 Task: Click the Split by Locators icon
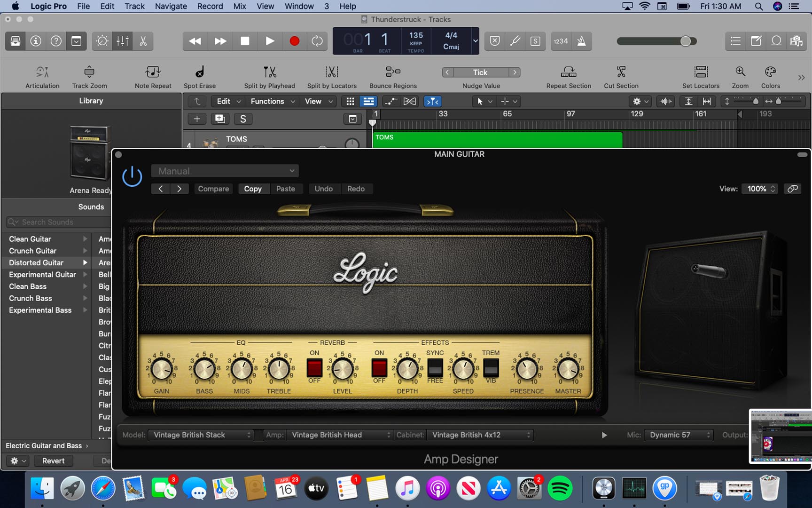click(332, 72)
